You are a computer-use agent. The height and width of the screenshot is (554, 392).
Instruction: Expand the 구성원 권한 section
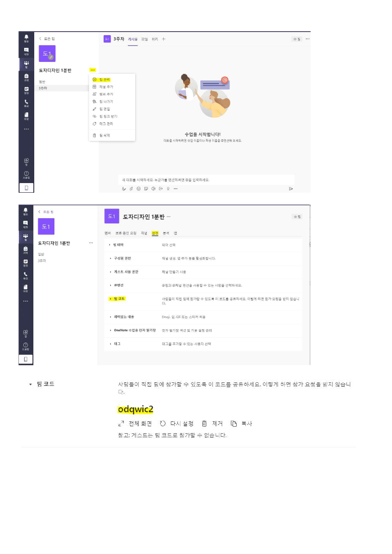pyautogui.click(x=203, y=258)
